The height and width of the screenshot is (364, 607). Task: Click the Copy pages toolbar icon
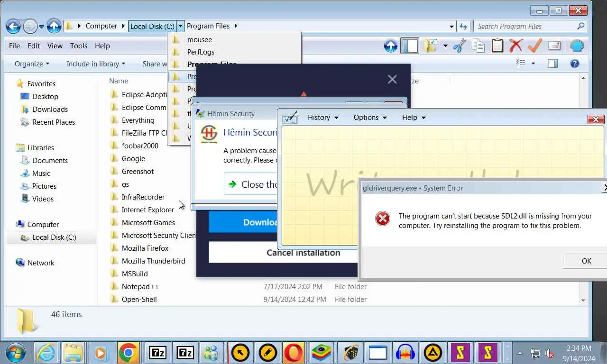coord(478,46)
